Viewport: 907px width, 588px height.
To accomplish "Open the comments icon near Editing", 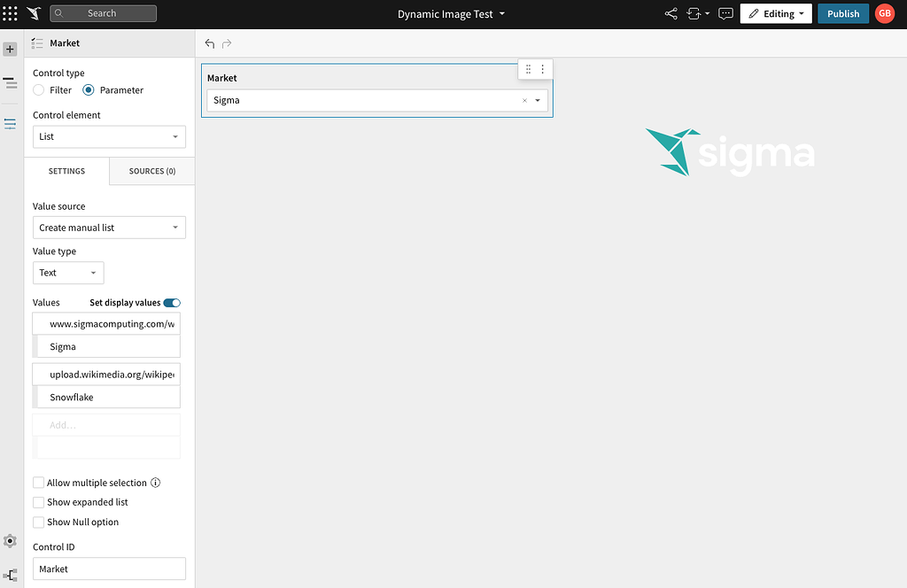I will [725, 13].
